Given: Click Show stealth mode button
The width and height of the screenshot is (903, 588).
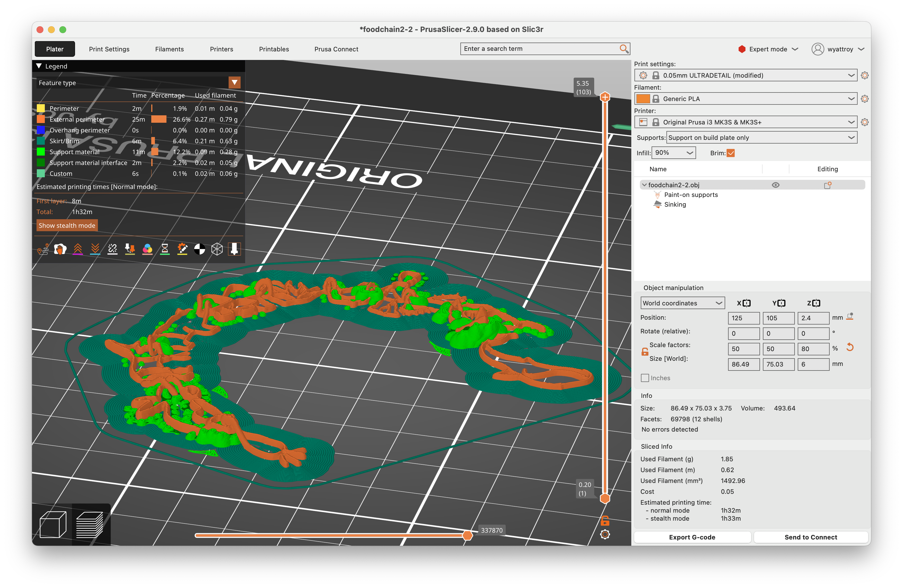Looking at the screenshot, I should click(x=67, y=225).
